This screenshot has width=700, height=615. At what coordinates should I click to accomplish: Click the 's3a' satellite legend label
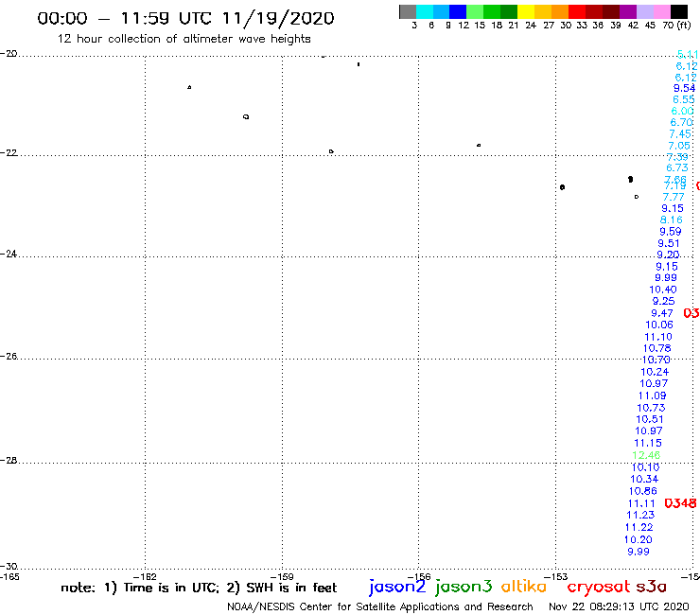click(651, 587)
